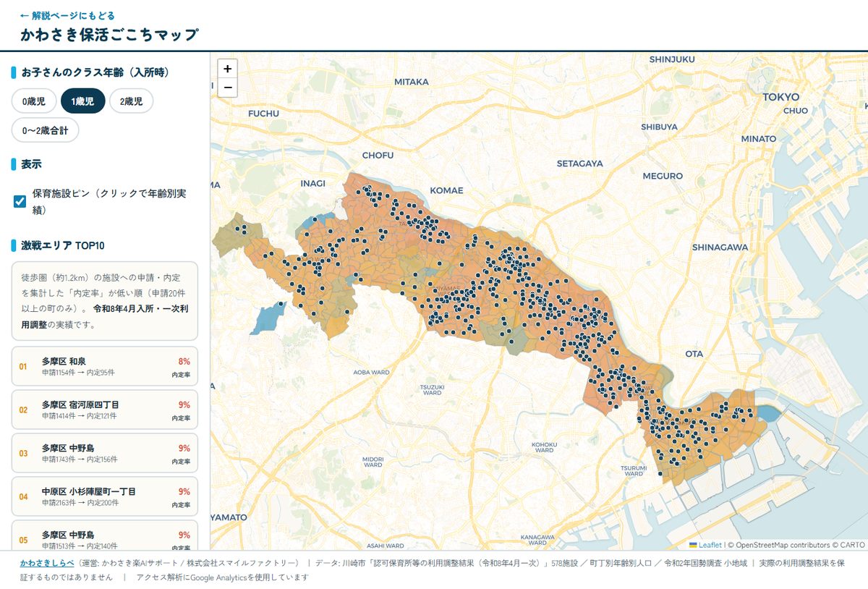Click the KOMAE map label

click(446, 190)
